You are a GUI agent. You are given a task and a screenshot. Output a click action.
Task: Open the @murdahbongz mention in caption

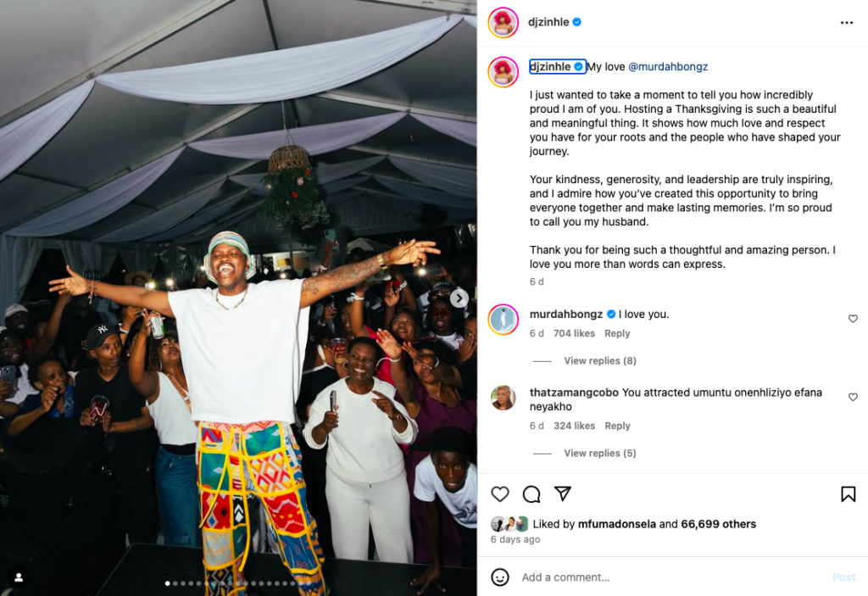coord(668,67)
